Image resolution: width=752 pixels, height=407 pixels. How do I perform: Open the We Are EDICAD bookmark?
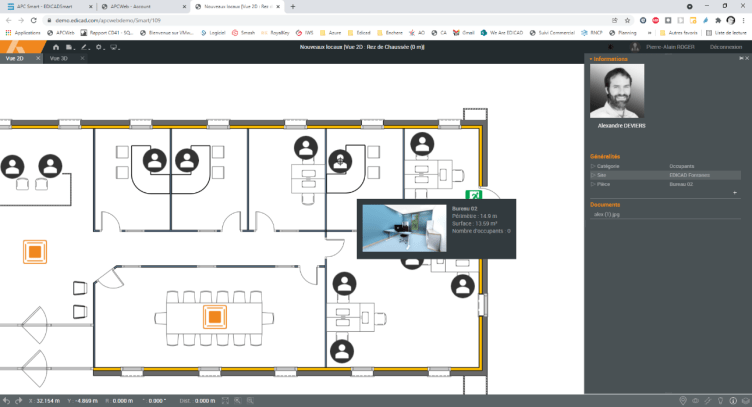[502, 33]
